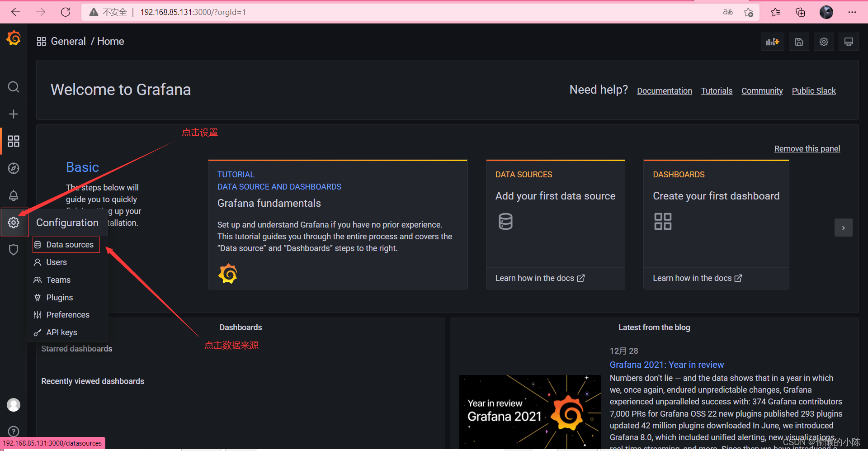The image size is (868, 451).
Task: Click the grid icon in Dashboards card
Action: (x=663, y=222)
